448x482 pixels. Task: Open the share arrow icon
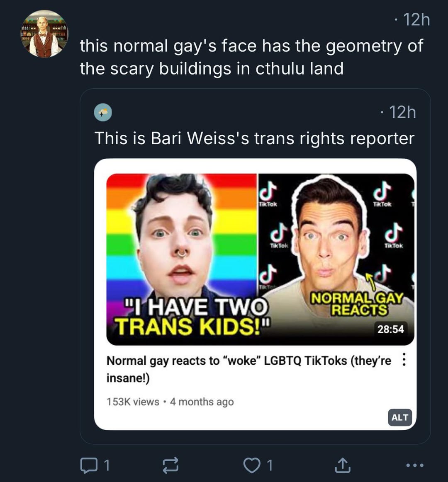coord(342,465)
